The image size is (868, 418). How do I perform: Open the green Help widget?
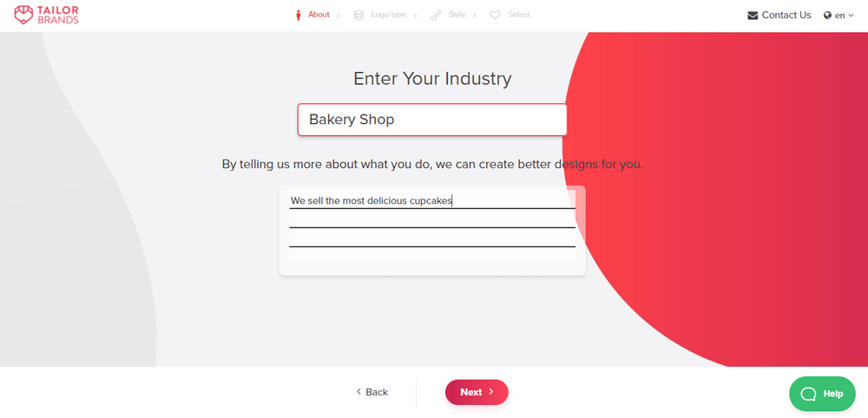pyautogui.click(x=822, y=394)
